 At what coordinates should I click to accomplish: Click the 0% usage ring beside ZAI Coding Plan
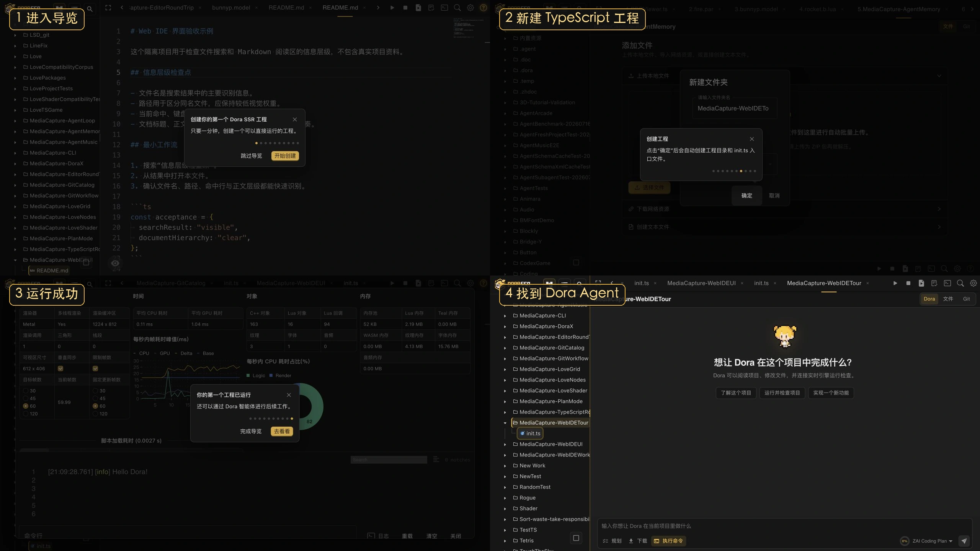(904, 541)
